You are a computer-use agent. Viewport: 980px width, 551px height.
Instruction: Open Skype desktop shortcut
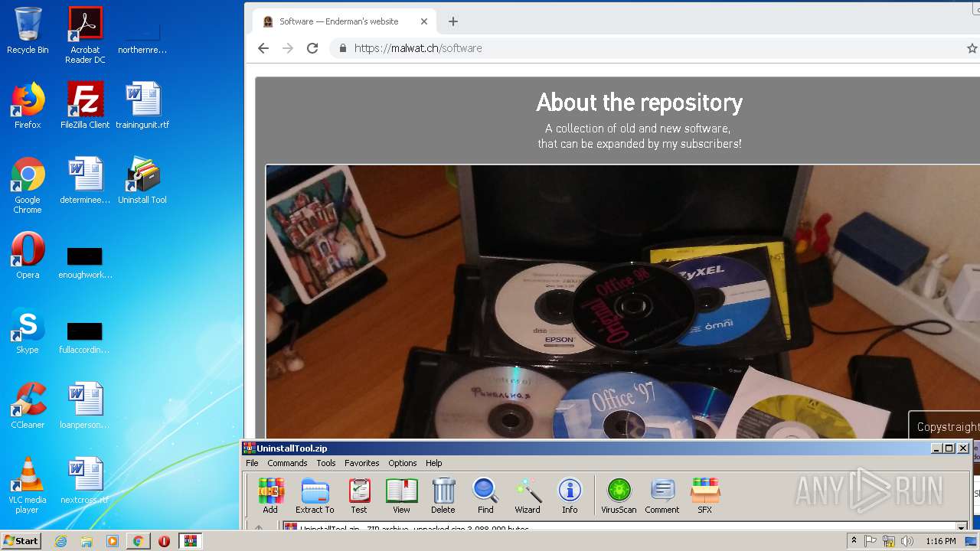pos(28,331)
